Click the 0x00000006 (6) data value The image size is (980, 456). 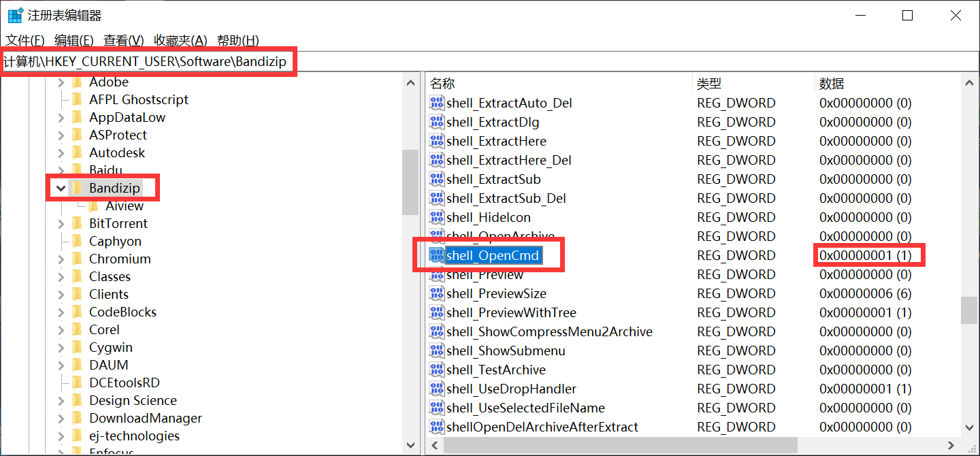(x=865, y=294)
